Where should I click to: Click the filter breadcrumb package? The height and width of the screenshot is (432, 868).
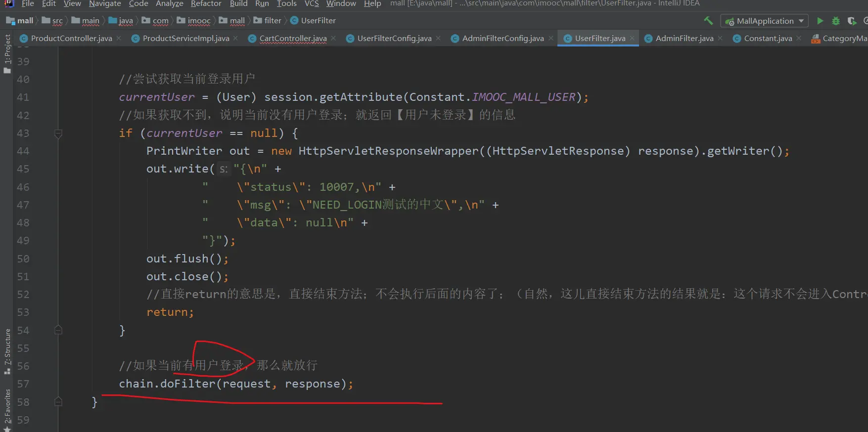[x=268, y=21]
